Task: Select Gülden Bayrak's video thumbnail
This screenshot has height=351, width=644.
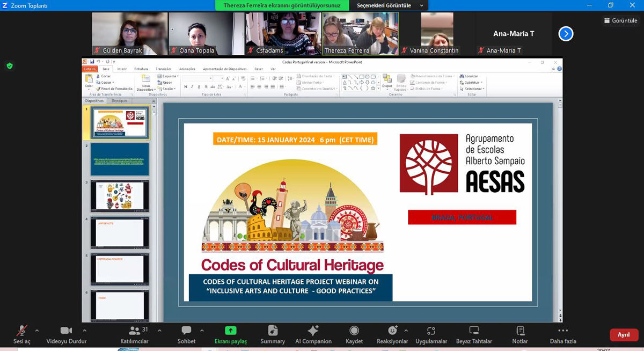Action: pyautogui.click(x=130, y=33)
